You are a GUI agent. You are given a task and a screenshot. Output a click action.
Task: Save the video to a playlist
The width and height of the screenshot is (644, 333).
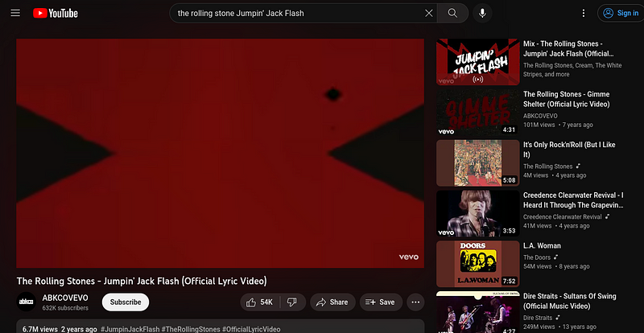pos(381,302)
